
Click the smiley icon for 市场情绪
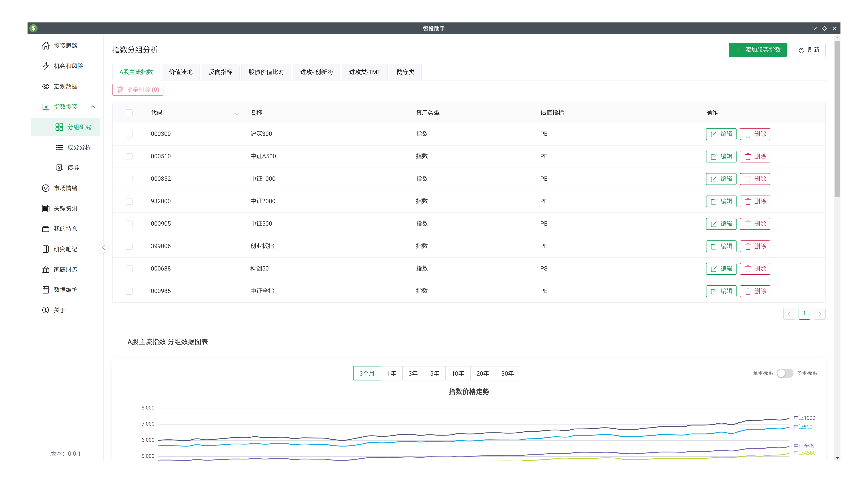click(x=46, y=188)
